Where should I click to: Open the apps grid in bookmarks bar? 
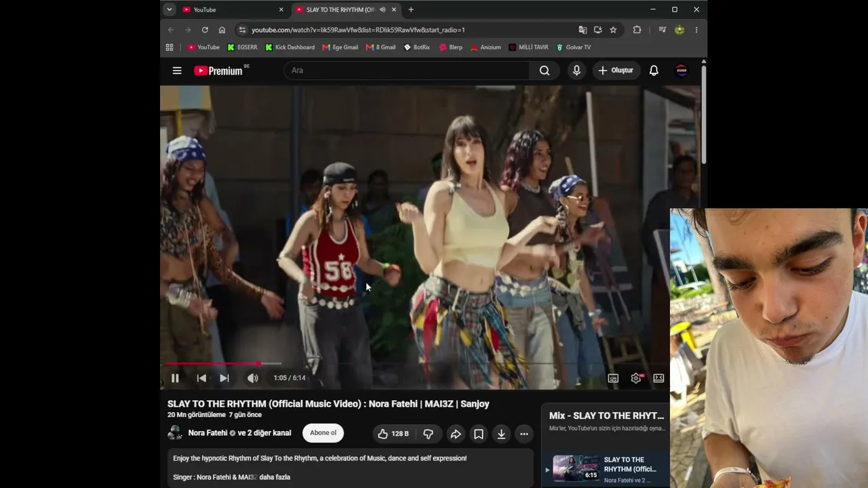170,47
